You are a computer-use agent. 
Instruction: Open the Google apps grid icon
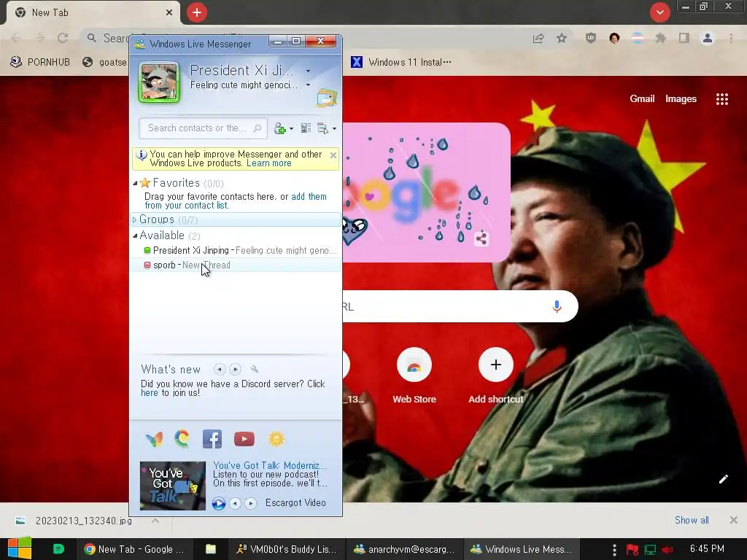[x=721, y=99]
